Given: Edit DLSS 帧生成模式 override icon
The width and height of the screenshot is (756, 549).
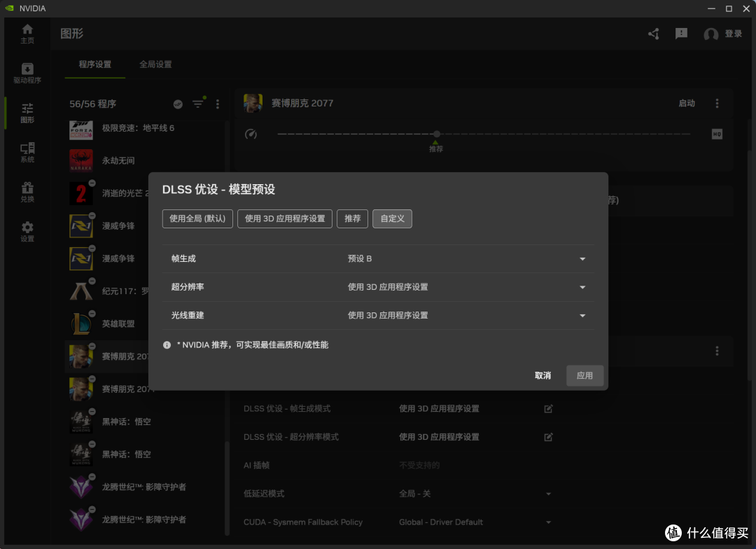Looking at the screenshot, I should (548, 409).
